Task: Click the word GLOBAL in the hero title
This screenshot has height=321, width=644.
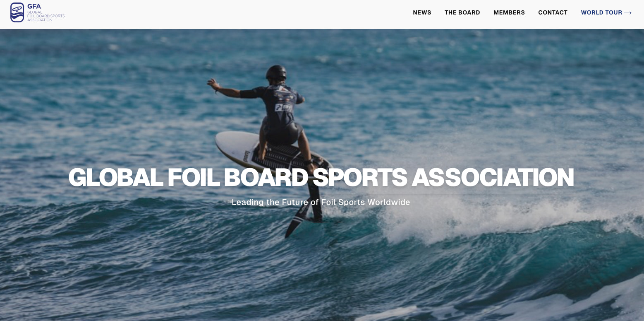Action: point(116,178)
